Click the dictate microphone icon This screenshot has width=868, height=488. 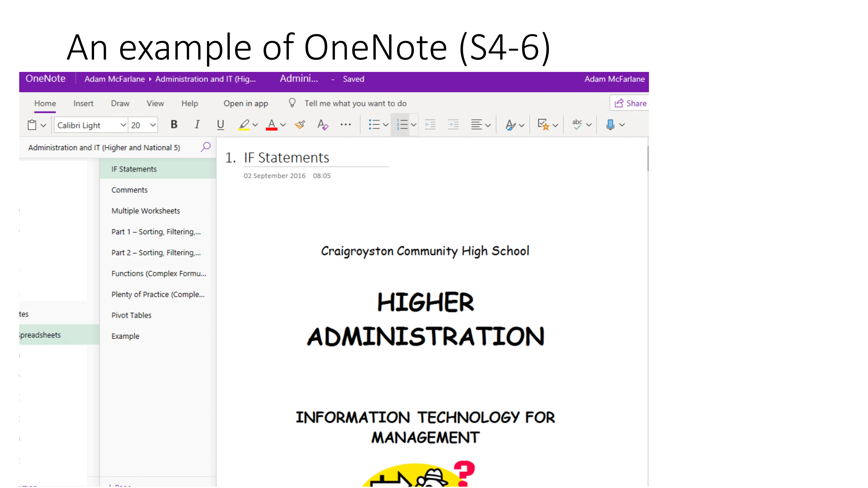point(610,125)
